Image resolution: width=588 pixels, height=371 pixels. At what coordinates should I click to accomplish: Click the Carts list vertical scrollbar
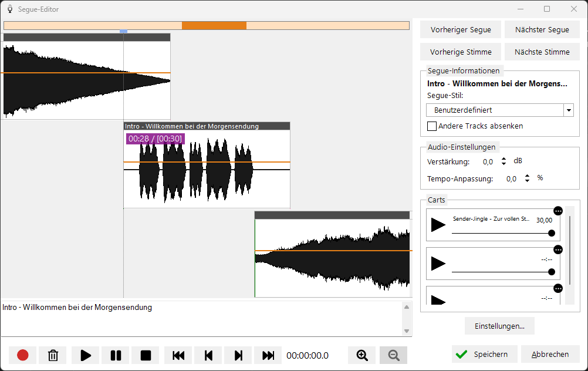[570, 250]
